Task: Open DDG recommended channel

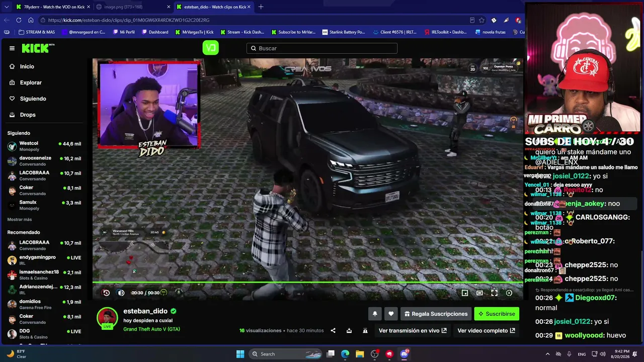Action: click(x=44, y=334)
